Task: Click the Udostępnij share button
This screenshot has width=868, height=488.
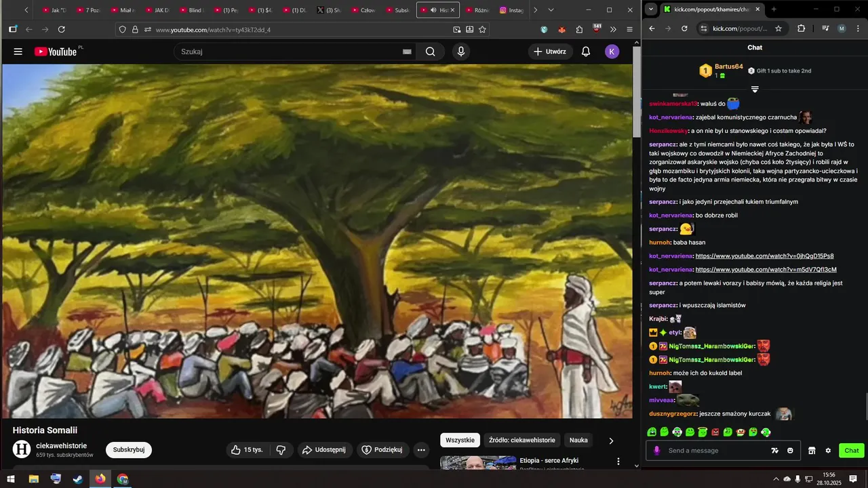Action: pyautogui.click(x=325, y=450)
